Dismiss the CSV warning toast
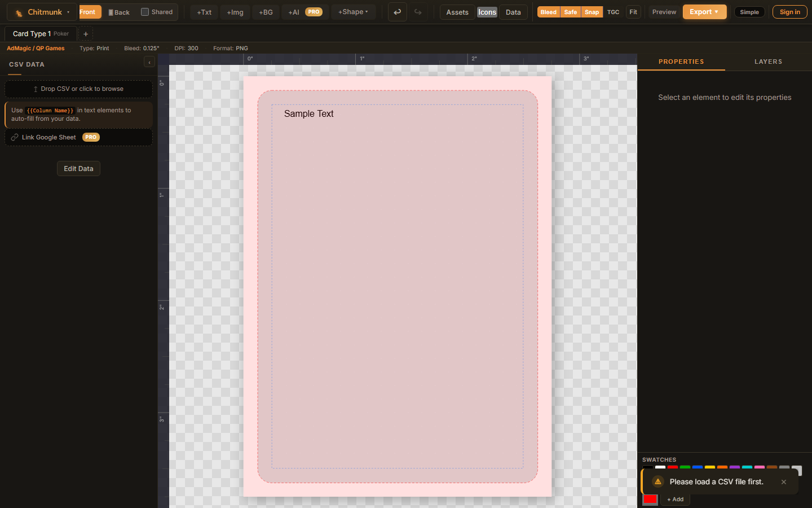The image size is (812, 508). click(784, 482)
